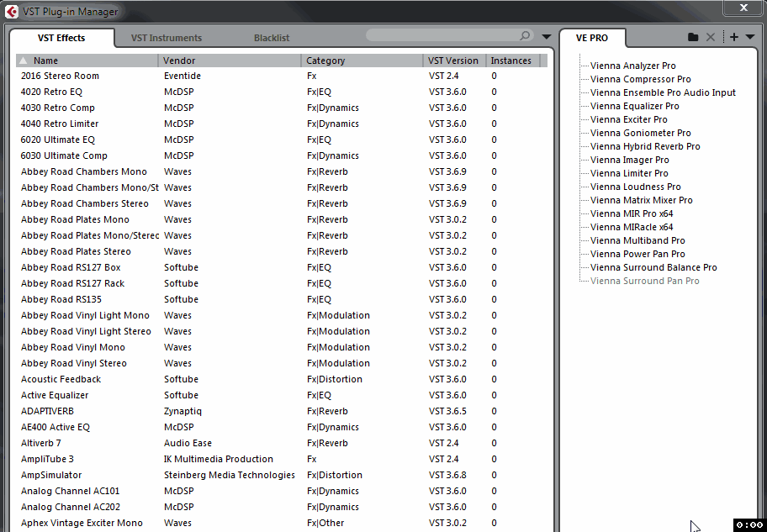
Task: Select Vienna Ensemble Pro Audio Input
Action: point(663,92)
